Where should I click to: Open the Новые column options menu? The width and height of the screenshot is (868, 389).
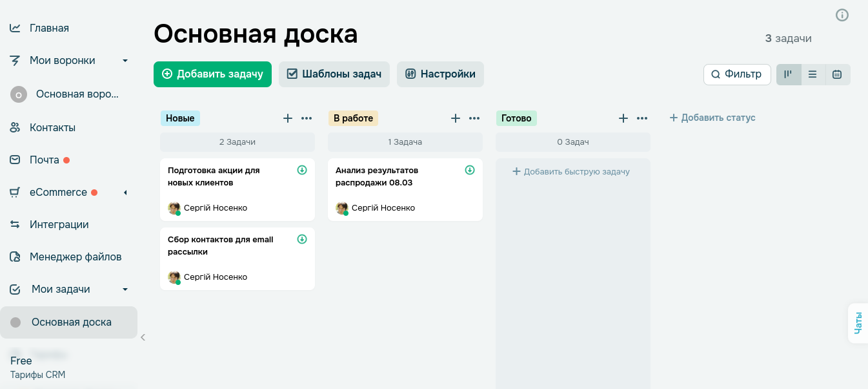pos(307,118)
